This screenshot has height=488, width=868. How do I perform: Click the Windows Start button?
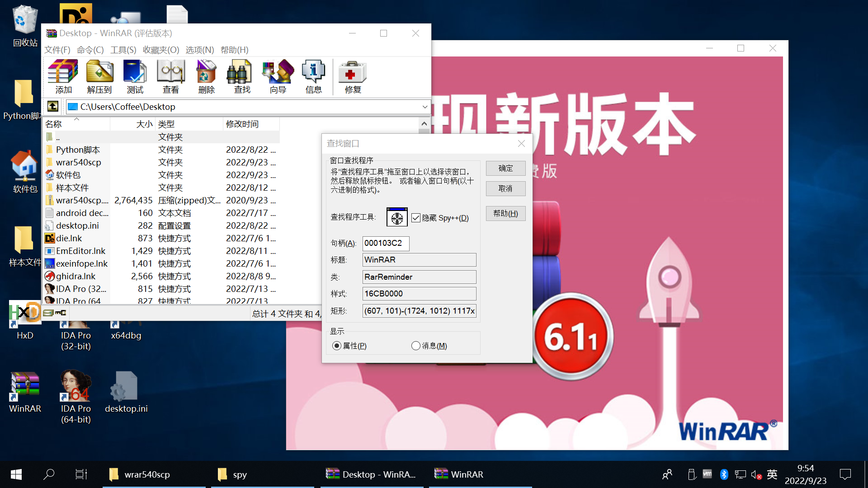tap(16, 474)
